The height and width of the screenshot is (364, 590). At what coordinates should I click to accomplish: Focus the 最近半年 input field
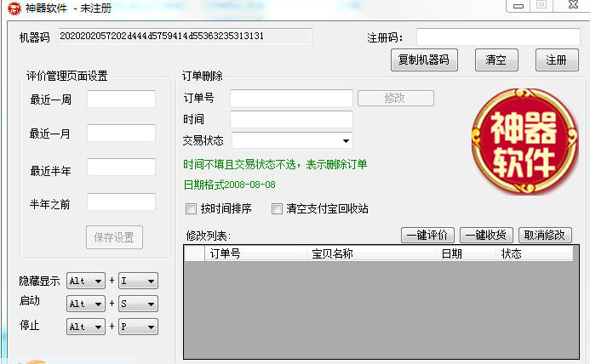pos(121,168)
